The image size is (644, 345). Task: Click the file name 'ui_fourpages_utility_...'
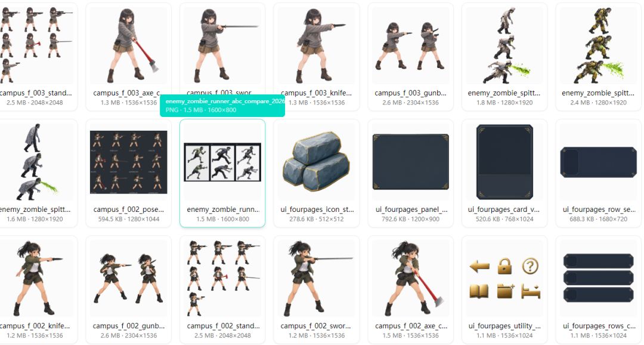(504, 326)
